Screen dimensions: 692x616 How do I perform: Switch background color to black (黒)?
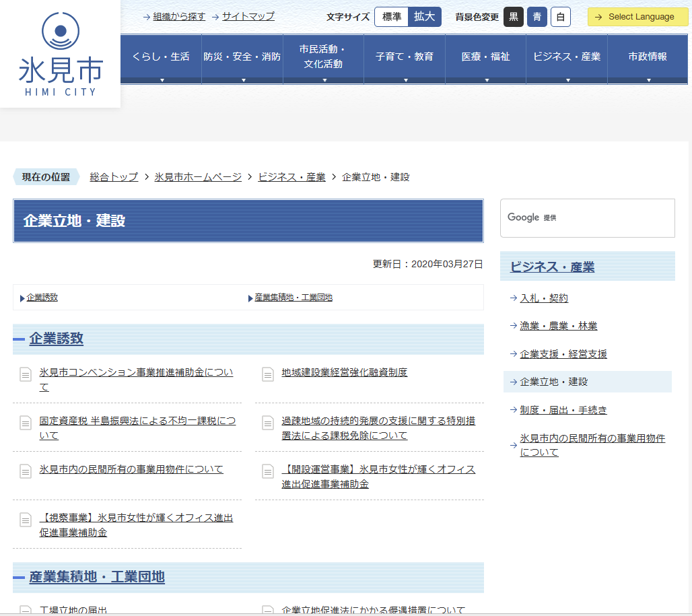(x=513, y=18)
